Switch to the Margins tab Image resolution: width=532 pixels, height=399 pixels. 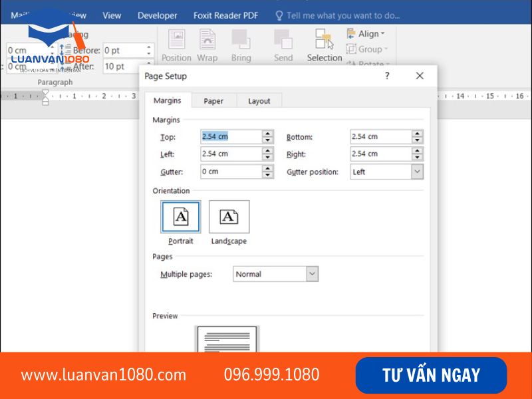(168, 100)
